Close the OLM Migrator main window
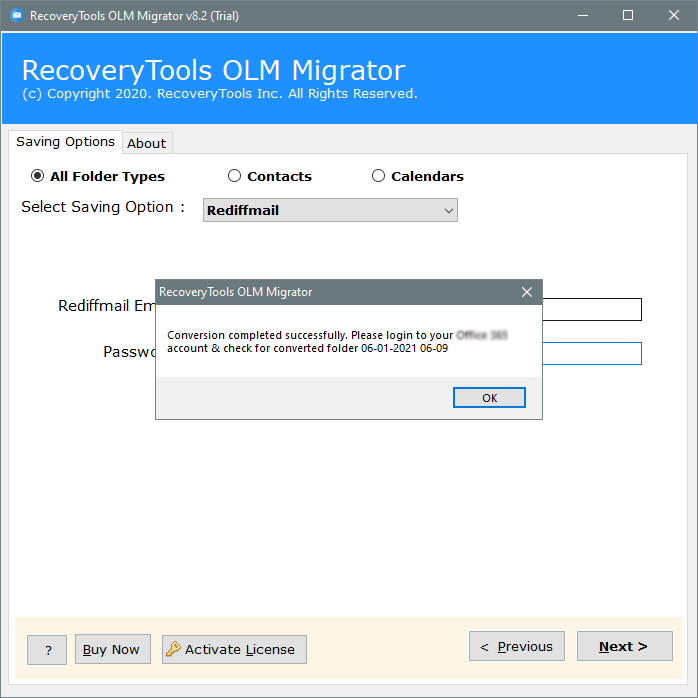The image size is (698, 698). [x=674, y=16]
